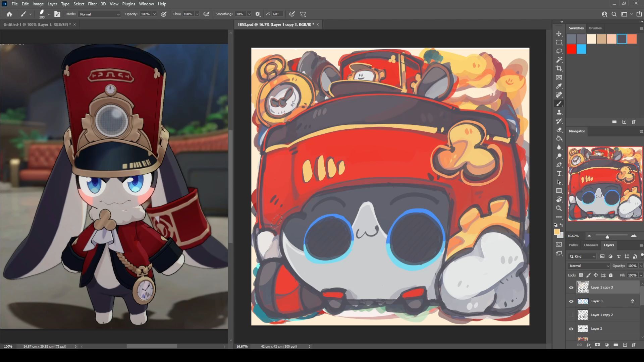The height and width of the screenshot is (362, 644).
Task: Select the Path Selection tool
Action: click(x=559, y=182)
